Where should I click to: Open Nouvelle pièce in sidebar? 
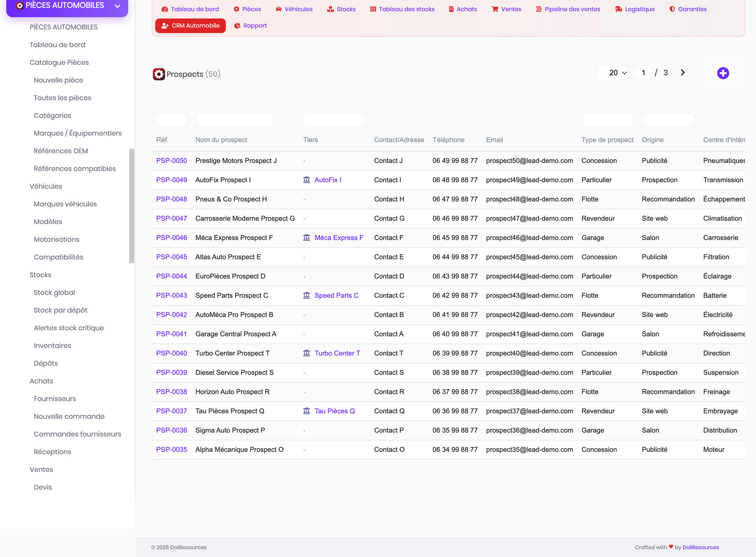pos(58,80)
